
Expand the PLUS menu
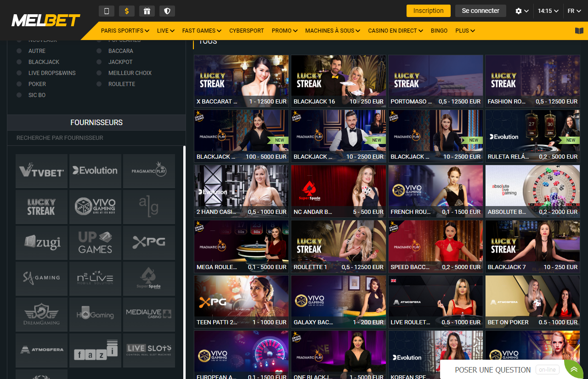pos(465,31)
